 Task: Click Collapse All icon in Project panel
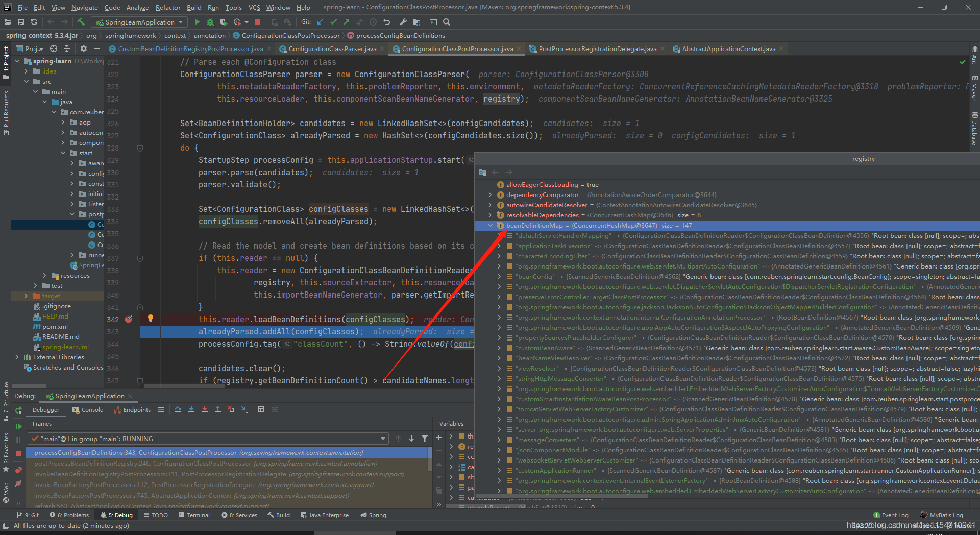point(67,48)
